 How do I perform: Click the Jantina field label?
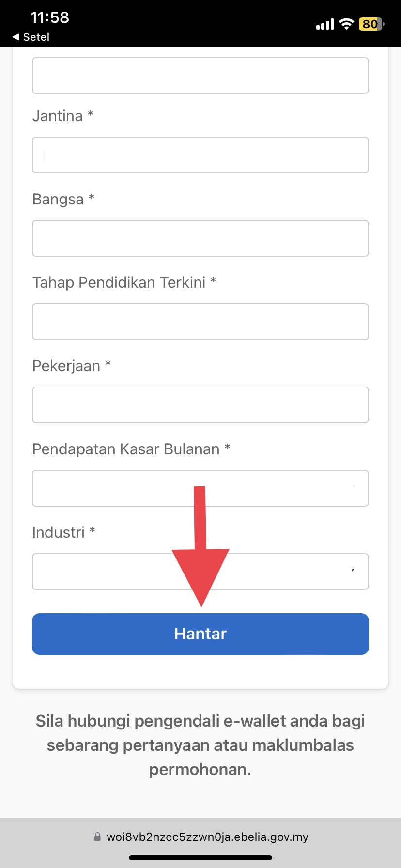pos(58,116)
